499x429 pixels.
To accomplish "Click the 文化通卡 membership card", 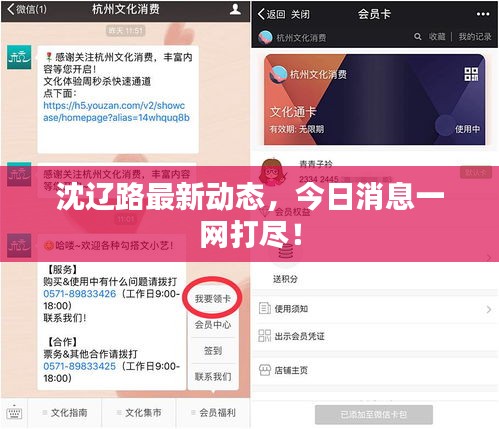I will coord(374,99).
